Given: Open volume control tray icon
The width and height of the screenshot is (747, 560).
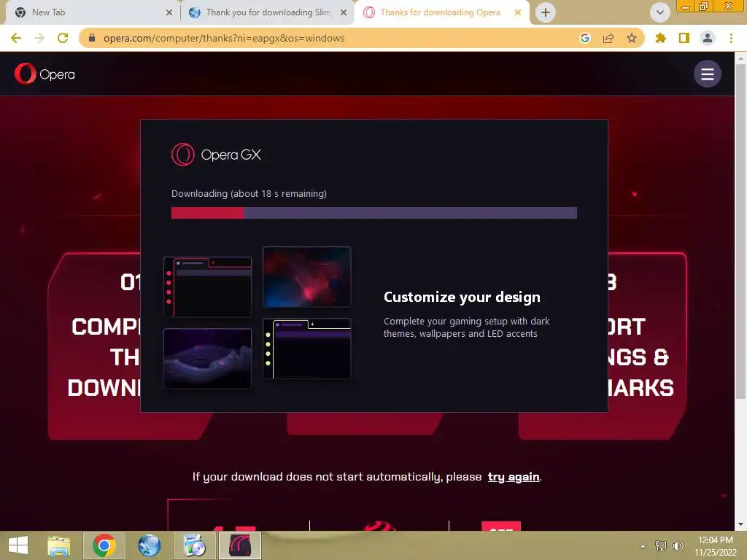Looking at the screenshot, I should (678, 546).
